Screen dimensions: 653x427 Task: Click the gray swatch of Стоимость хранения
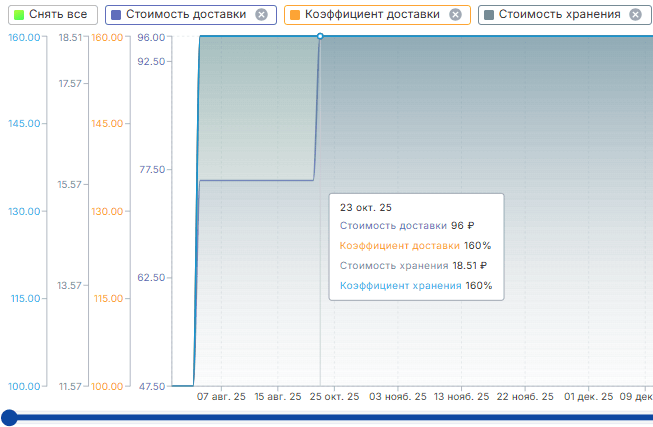(x=489, y=15)
